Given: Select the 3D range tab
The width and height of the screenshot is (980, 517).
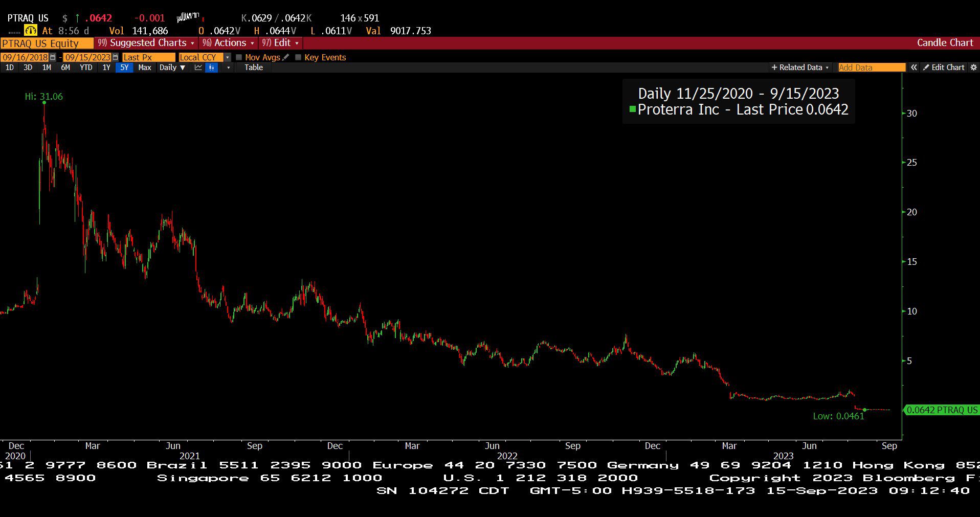Looking at the screenshot, I should point(28,68).
